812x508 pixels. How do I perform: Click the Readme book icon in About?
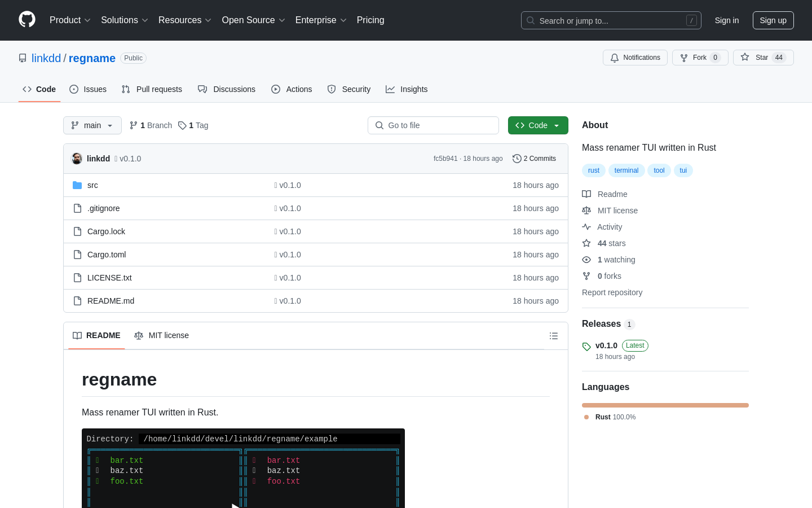pos(586,194)
